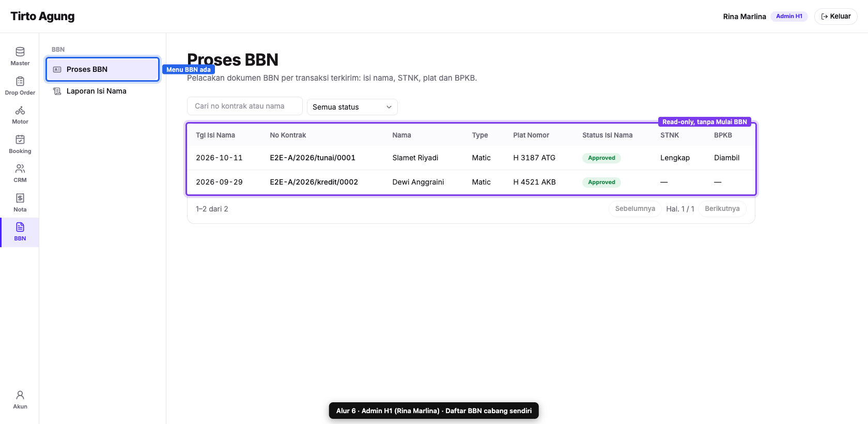Click the search field for contract or name
The height and width of the screenshot is (424, 868).
coord(245,106)
